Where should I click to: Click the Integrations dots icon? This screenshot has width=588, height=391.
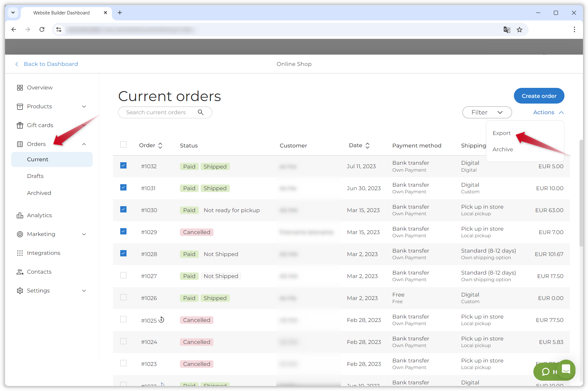20,253
